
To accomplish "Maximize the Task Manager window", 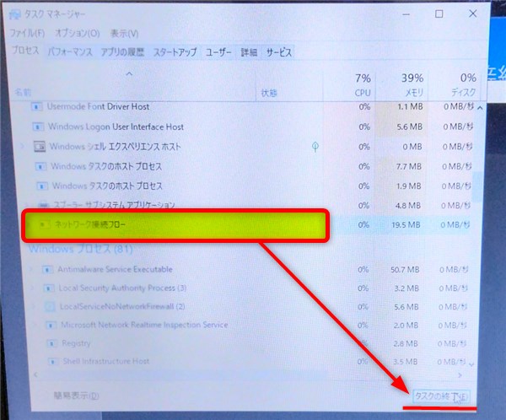I will (439, 13).
